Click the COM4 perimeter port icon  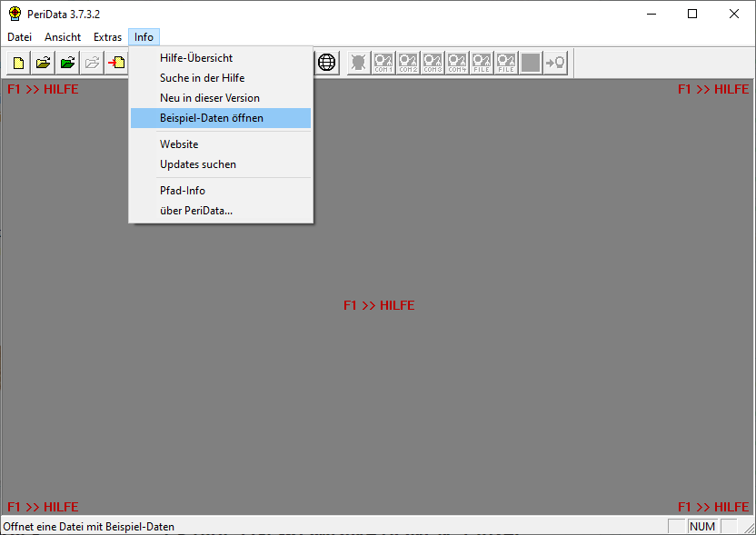[457, 63]
